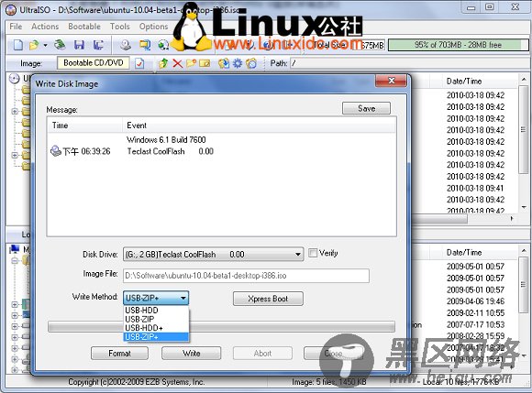Click the Save As toolbar icon

coord(98,45)
